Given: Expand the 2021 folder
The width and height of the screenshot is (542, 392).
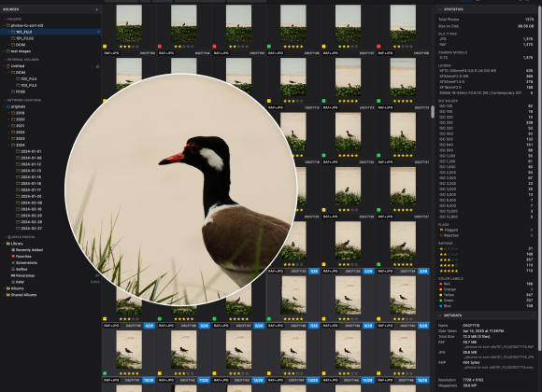Looking at the screenshot, I should [8, 126].
